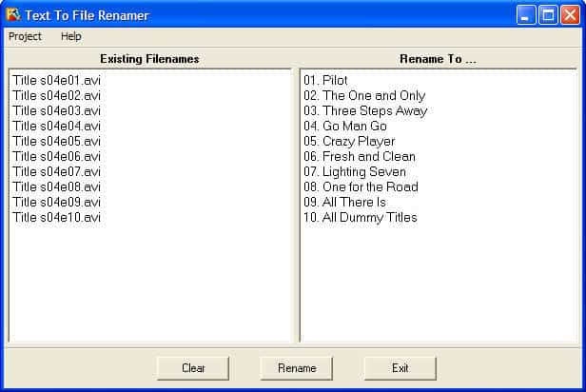Screen dimensions: 586x392
Task: Select Title s04e08.avi in existing filenames
Action: pos(56,186)
